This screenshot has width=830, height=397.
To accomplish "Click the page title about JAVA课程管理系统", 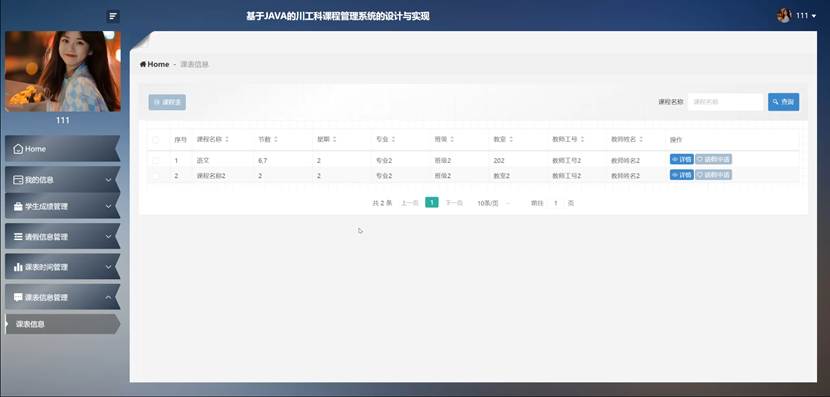I will 338,16.
